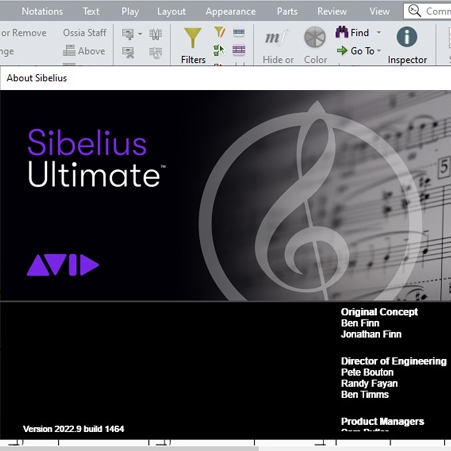Click the Find binoculars icon

(342, 32)
